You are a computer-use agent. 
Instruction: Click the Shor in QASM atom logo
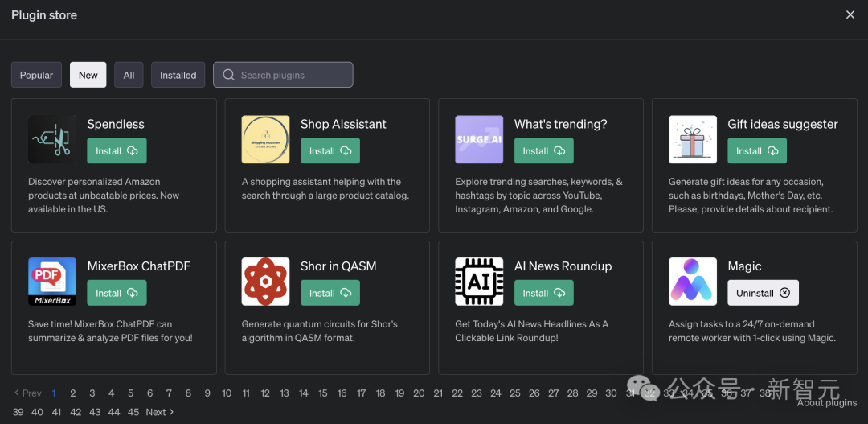265,282
